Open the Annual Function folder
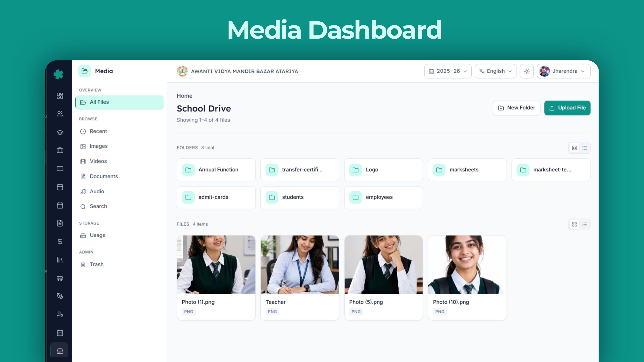 click(216, 170)
